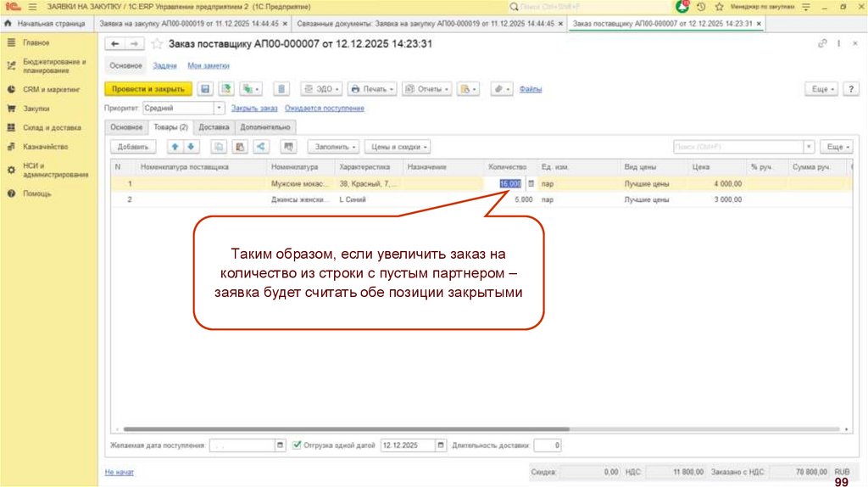Expand the Приоритет dropdown
The image size is (868, 487).
pyautogui.click(x=219, y=109)
